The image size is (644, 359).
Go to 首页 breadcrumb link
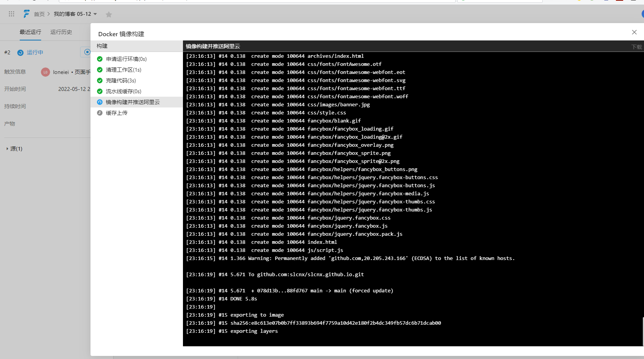pyautogui.click(x=39, y=14)
